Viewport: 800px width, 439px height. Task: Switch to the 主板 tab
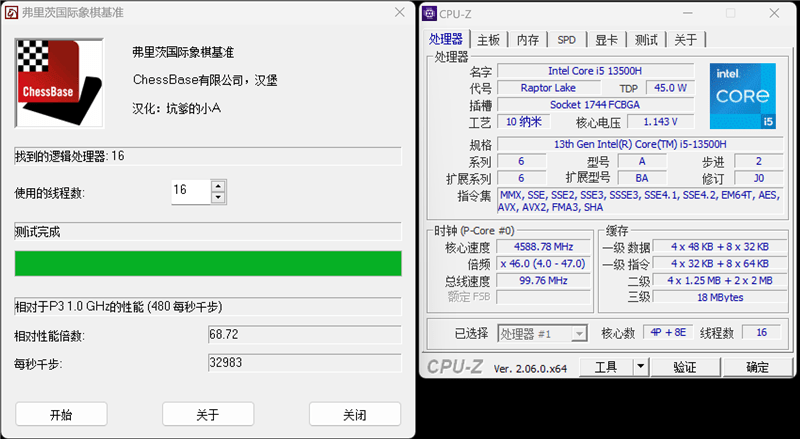pos(488,40)
